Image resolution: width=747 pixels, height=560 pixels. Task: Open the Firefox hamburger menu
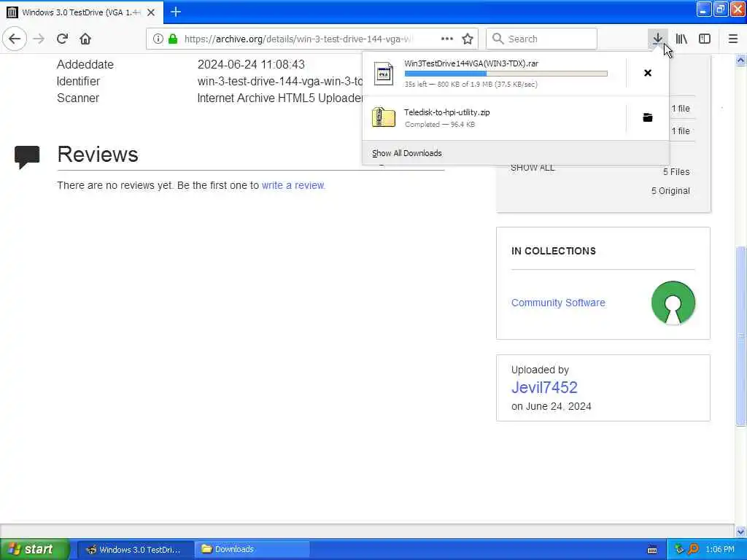733,39
